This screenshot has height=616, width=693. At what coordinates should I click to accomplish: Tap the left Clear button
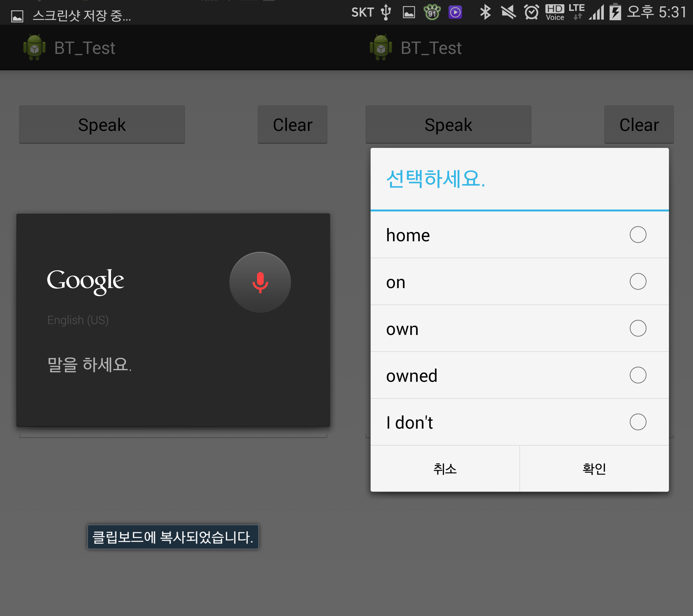[293, 124]
